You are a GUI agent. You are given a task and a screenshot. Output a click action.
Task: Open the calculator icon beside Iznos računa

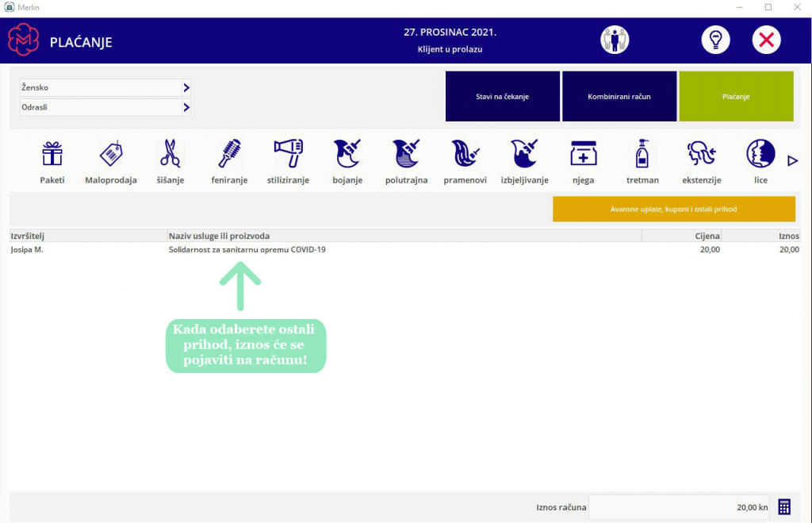click(784, 507)
